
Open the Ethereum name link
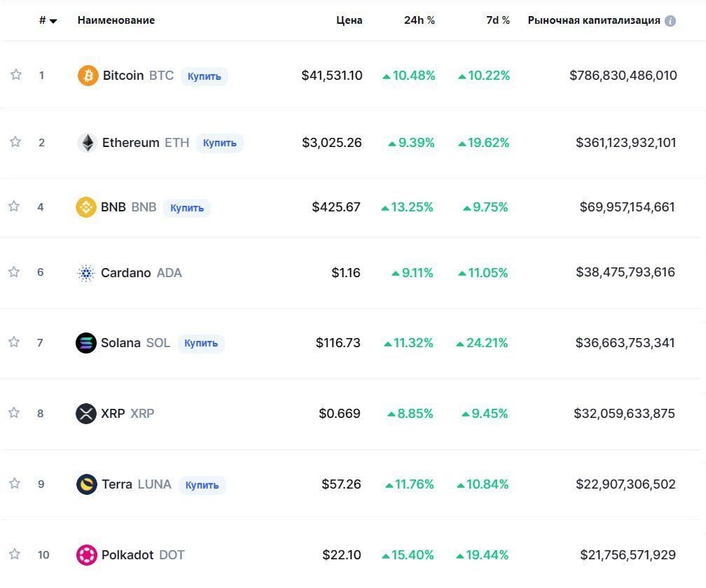click(130, 143)
